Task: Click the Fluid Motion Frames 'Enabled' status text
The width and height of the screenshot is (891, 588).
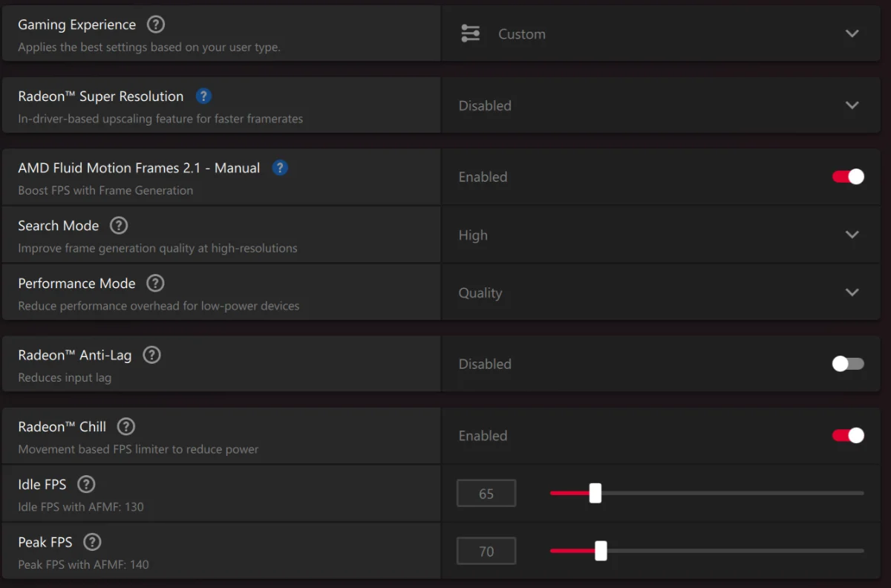Action: [x=483, y=177]
